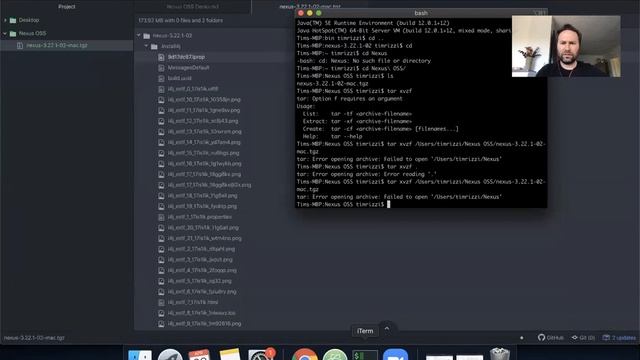Click the Desktop folder icon
This screenshot has width=640, height=360.
[x=13, y=20]
